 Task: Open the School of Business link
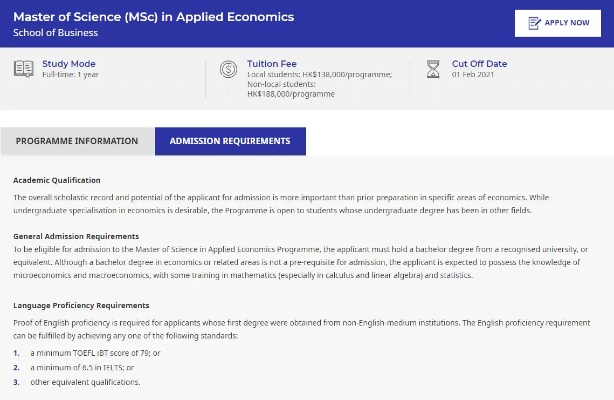(x=55, y=33)
